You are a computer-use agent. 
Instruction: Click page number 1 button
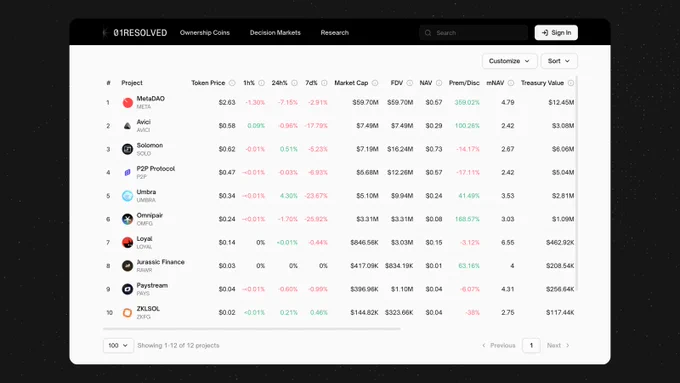click(x=531, y=346)
